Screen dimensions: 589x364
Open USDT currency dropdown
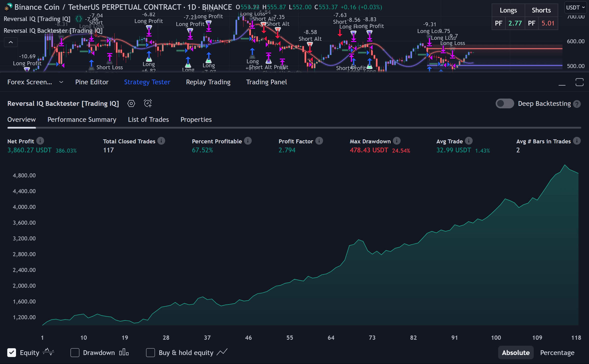coord(575,8)
